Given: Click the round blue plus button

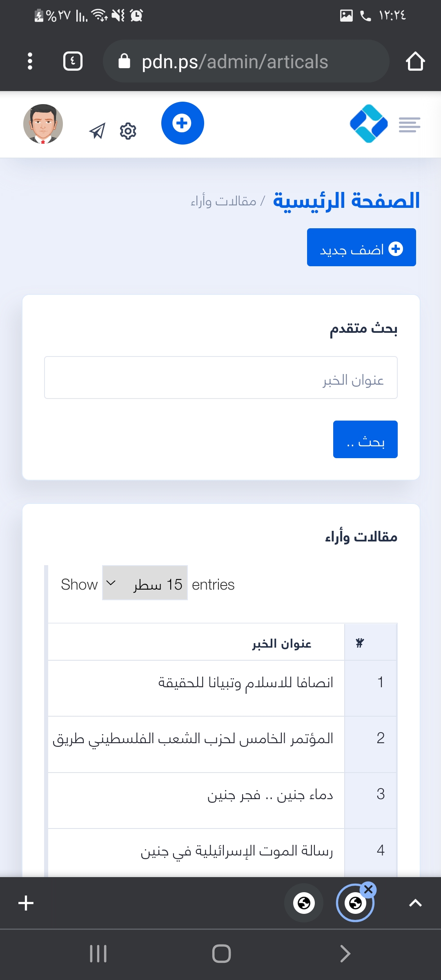Looking at the screenshot, I should pos(183,123).
